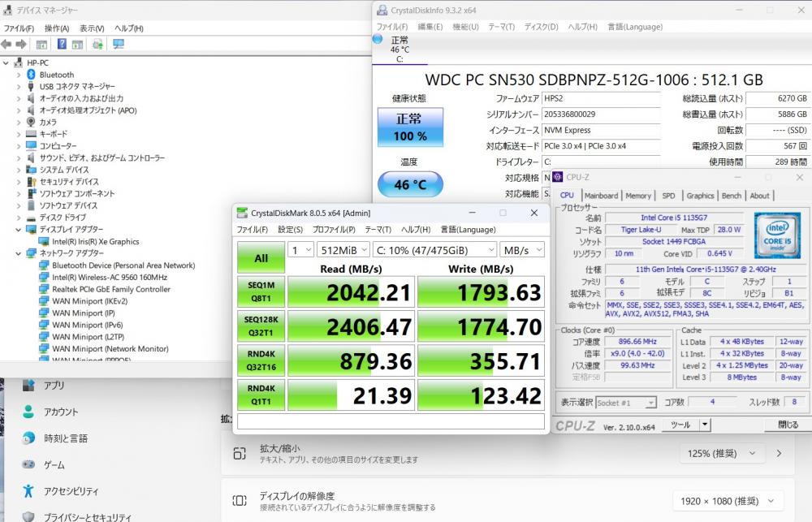
Task: Select Intel(R) Wireless-AC 9560 160MHz entry
Action: tap(110, 277)
